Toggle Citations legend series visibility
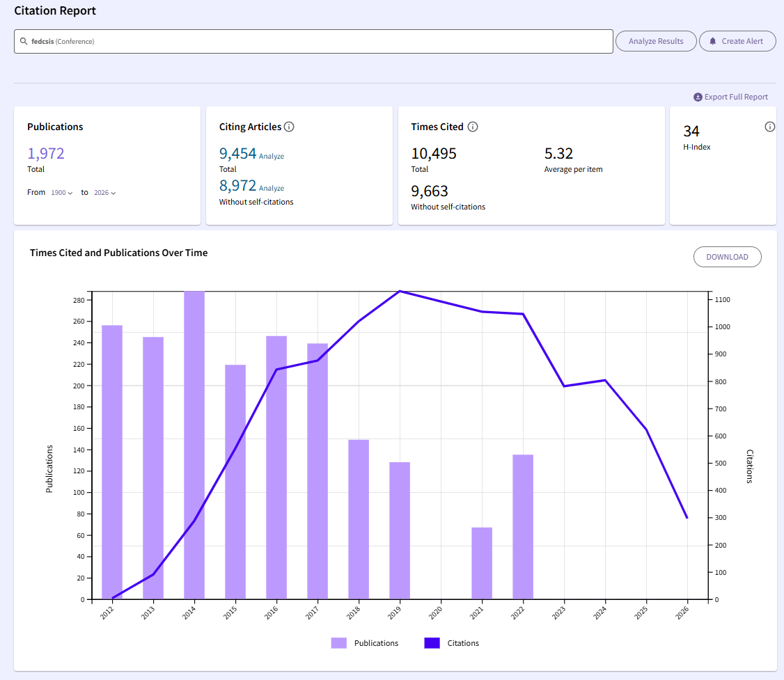This screenshot has width=784, height=680. (451, 643)
